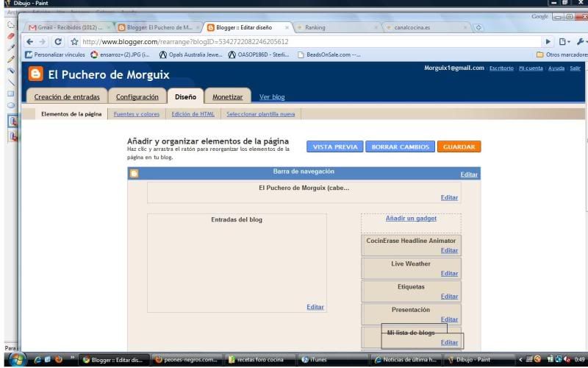Click Salir to sign out
The image size is (588, 368).
pos(575,68)
